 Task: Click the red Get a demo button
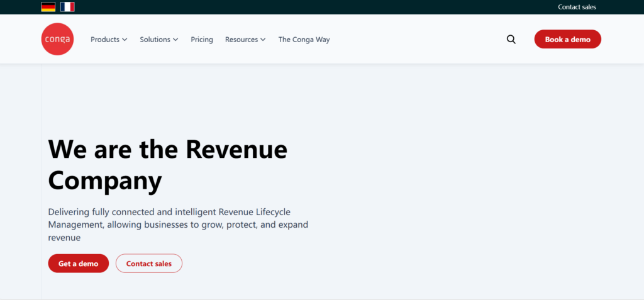pyautogui.click(x=78, y=264)
